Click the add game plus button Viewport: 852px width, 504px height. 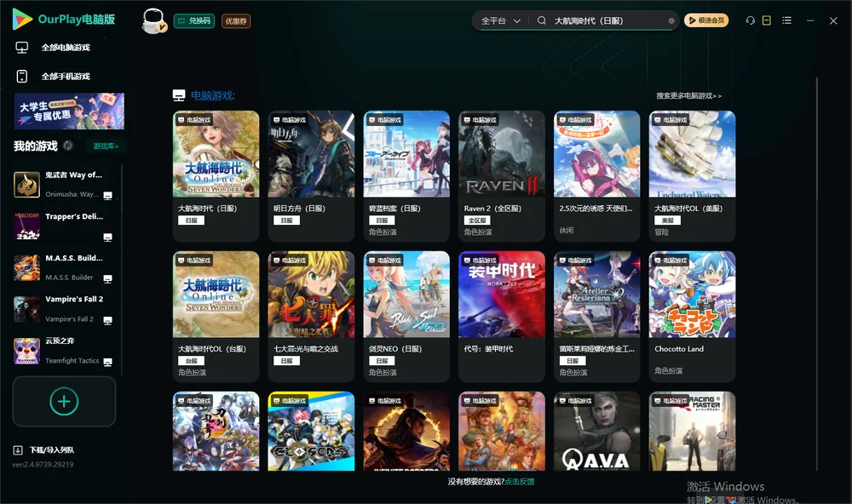click(x=64, y=401)
